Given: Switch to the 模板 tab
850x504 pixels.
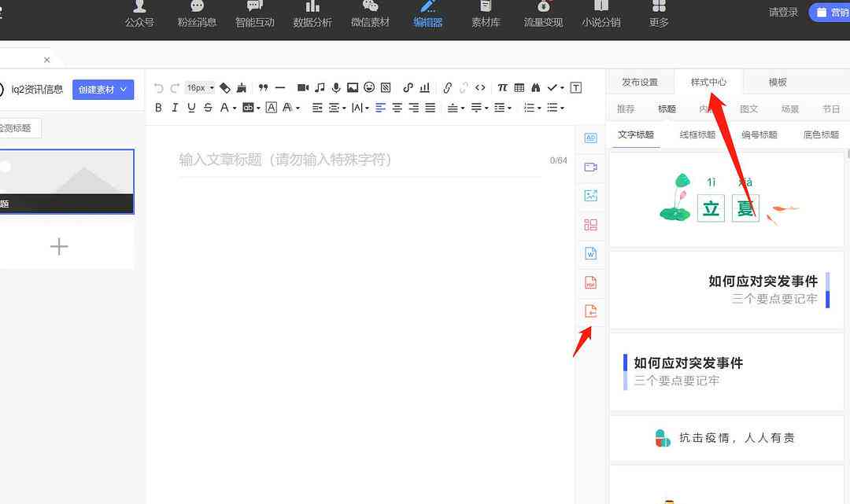Looking at the screenshot, I should [778, 83].
